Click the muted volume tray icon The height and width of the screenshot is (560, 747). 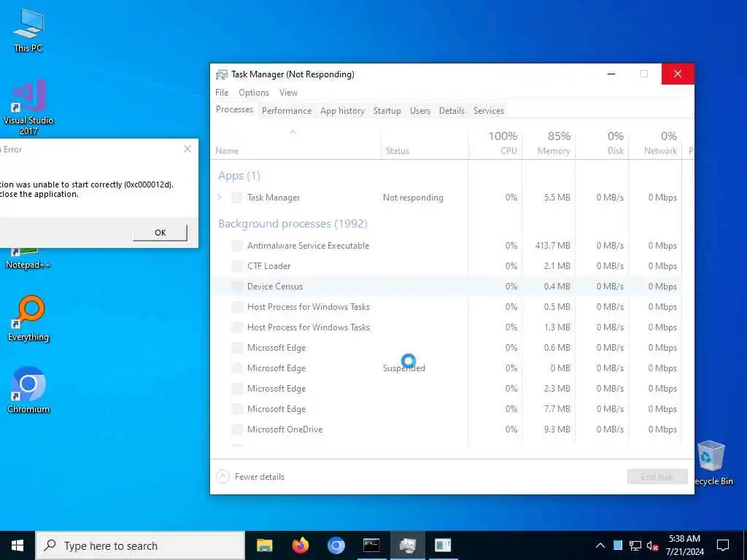652,545
